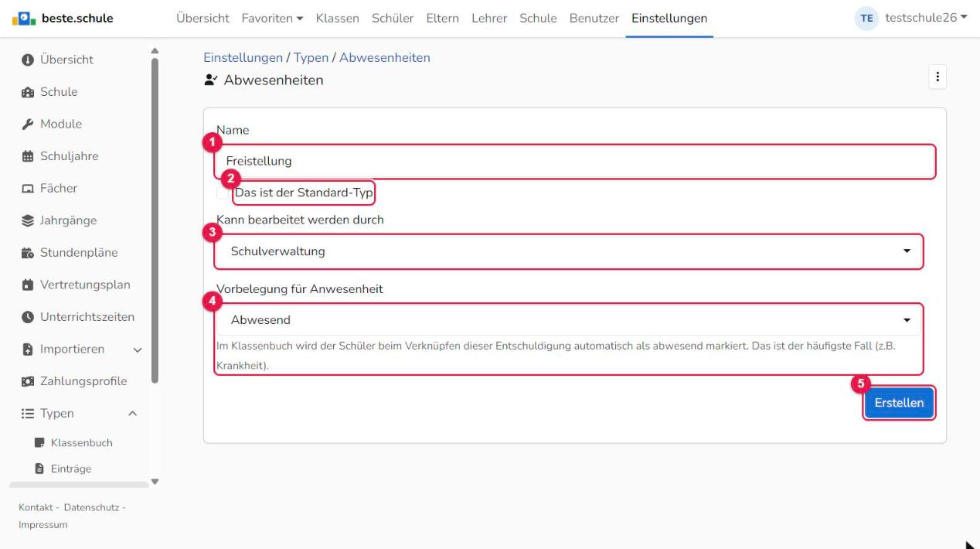Switch to Eltern in top navigation
Screen dimensions: 980x549
pos(443,19)
